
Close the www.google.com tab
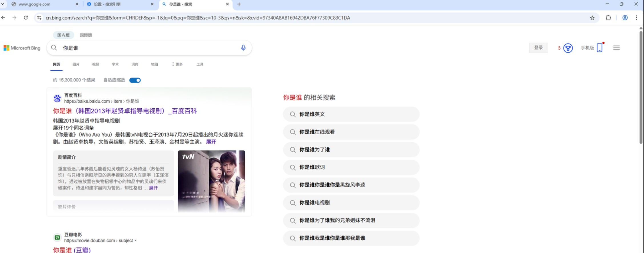[x=77, y=4]
